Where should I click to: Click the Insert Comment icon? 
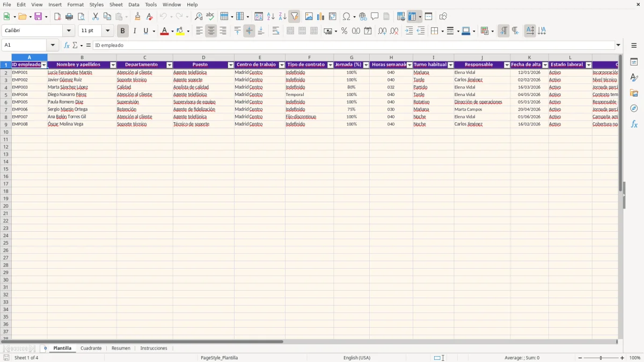click(x=375, y=17)
